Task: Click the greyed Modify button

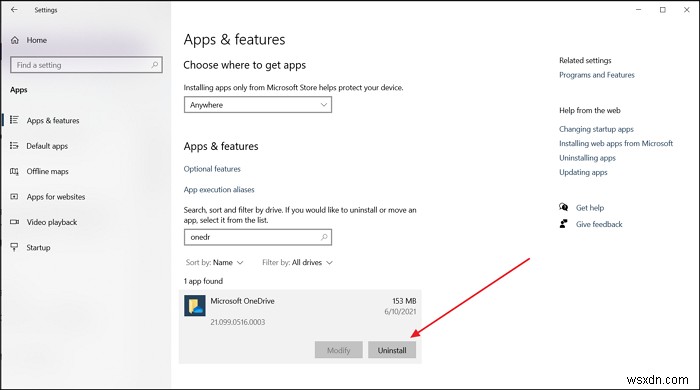Action: click(x=338, y=350)
